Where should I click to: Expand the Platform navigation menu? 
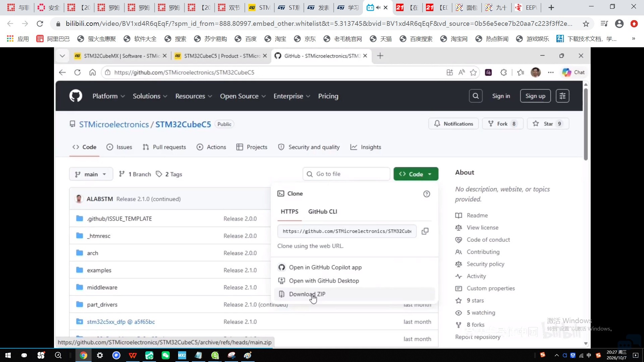tap(108, 96)
